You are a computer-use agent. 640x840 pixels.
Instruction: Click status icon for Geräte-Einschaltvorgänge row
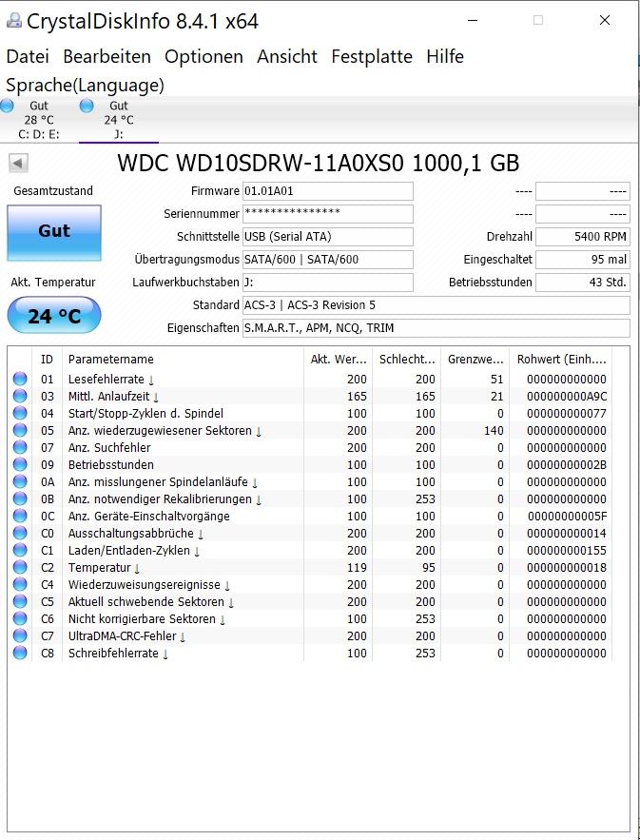click(20, 516)
